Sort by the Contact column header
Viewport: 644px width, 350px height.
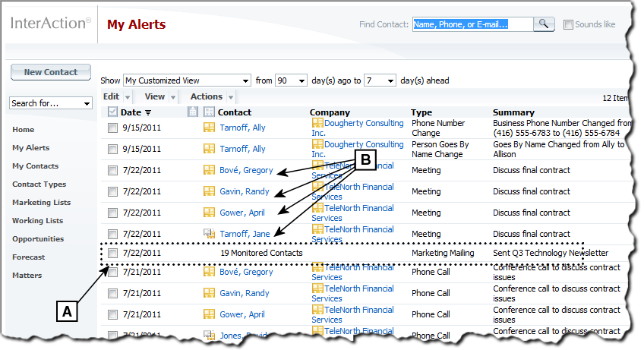pos(235,112)
